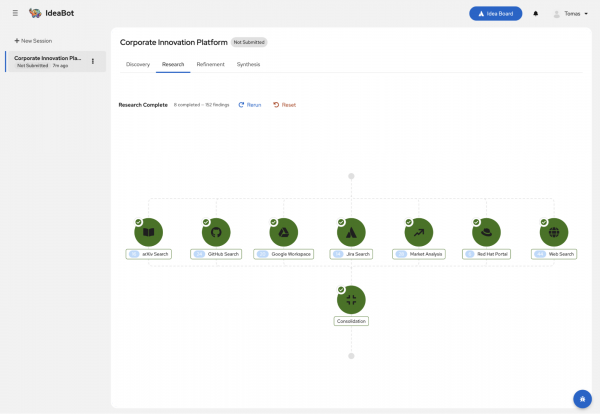The image size is (600, 414).
Task: Select the Jira Search node
Action: [351, 232]
